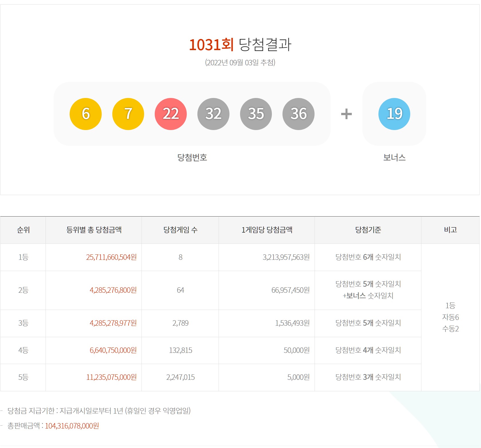Click the 당첨기준 column header
Viewport: 481px width, 448px height.
(368, 230)
